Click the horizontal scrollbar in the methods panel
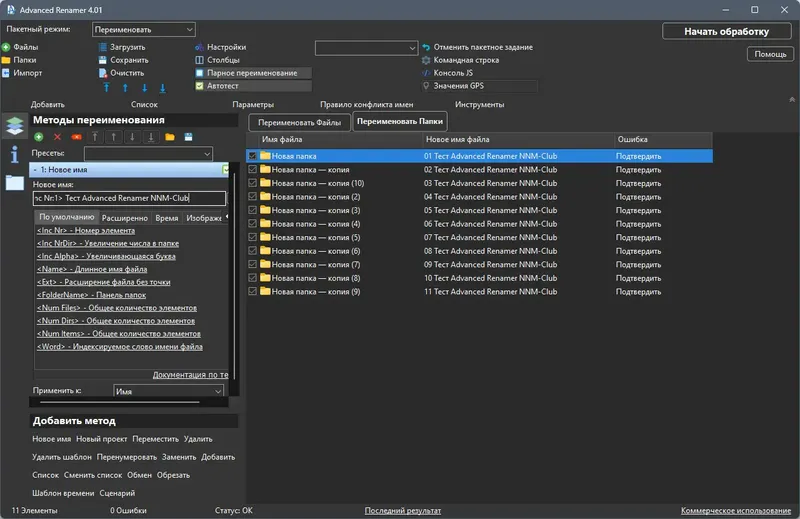The width and height of the screenshot is (800, 519). point(119,402)
